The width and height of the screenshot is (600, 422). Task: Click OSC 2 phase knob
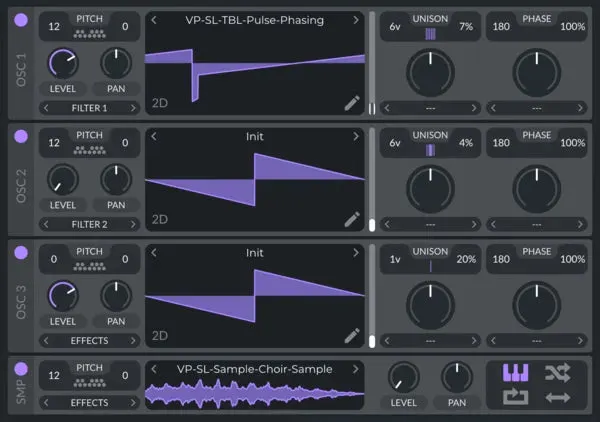tap(537, 189)
